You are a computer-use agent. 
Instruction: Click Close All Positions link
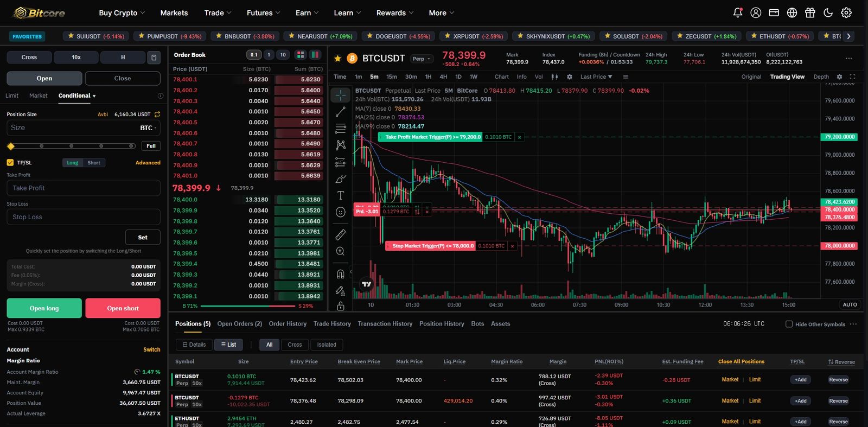tap(741, 361)
